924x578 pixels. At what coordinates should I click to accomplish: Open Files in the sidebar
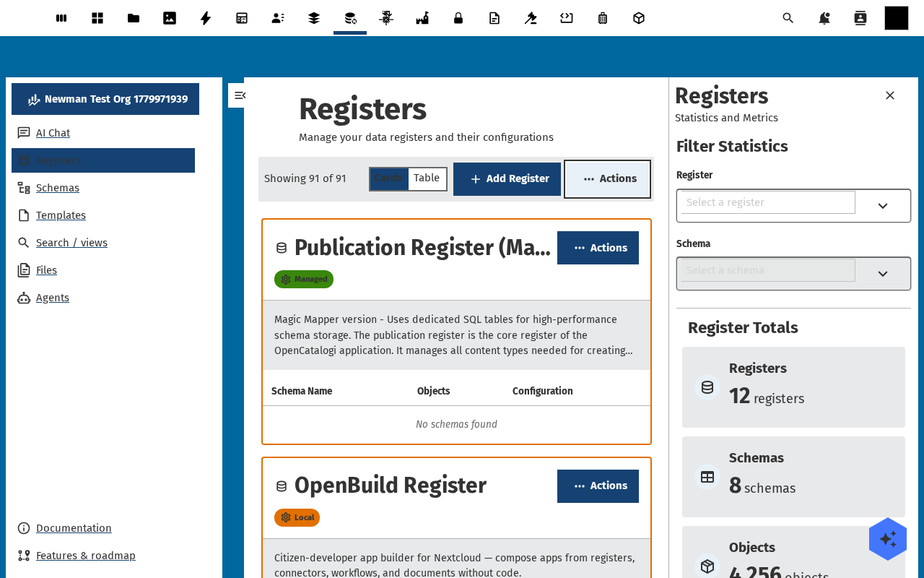point(103,270)
